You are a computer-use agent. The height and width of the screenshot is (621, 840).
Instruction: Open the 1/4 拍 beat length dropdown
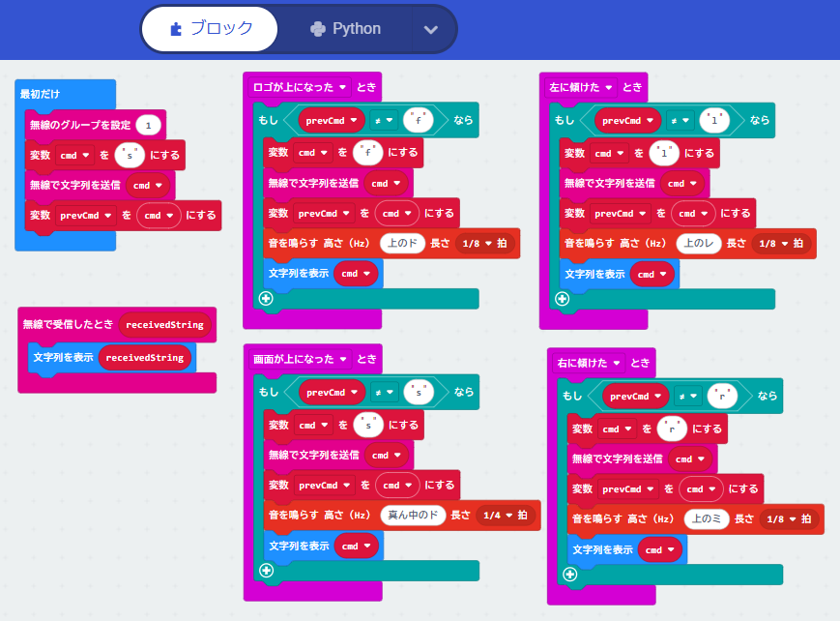pyautogui.click(x=504, y=516)
